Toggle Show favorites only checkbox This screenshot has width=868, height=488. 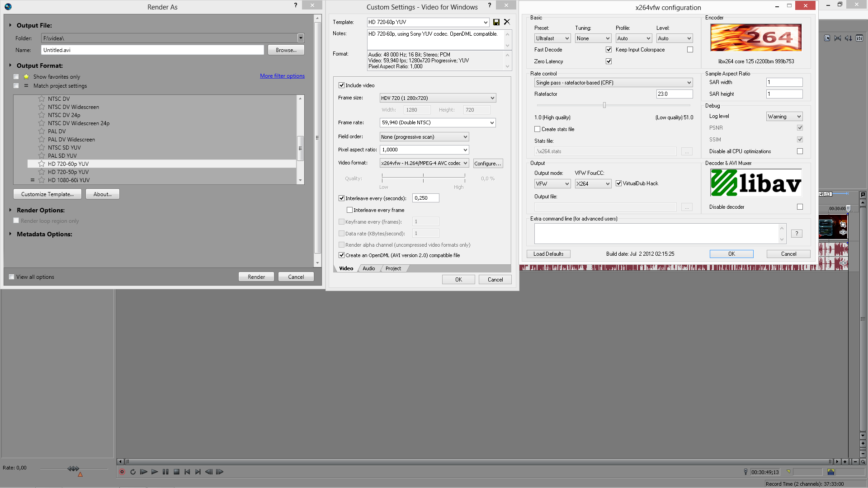16,77
